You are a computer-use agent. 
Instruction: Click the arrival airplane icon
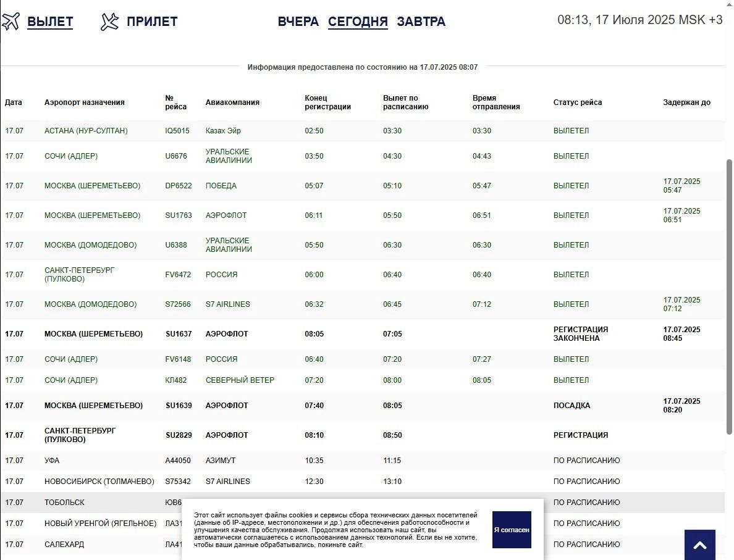(109, 22)
